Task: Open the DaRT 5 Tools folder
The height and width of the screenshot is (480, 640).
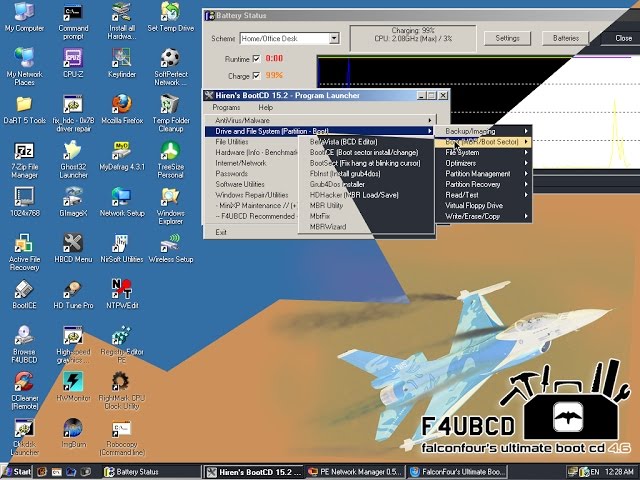Action: [24, 109]
